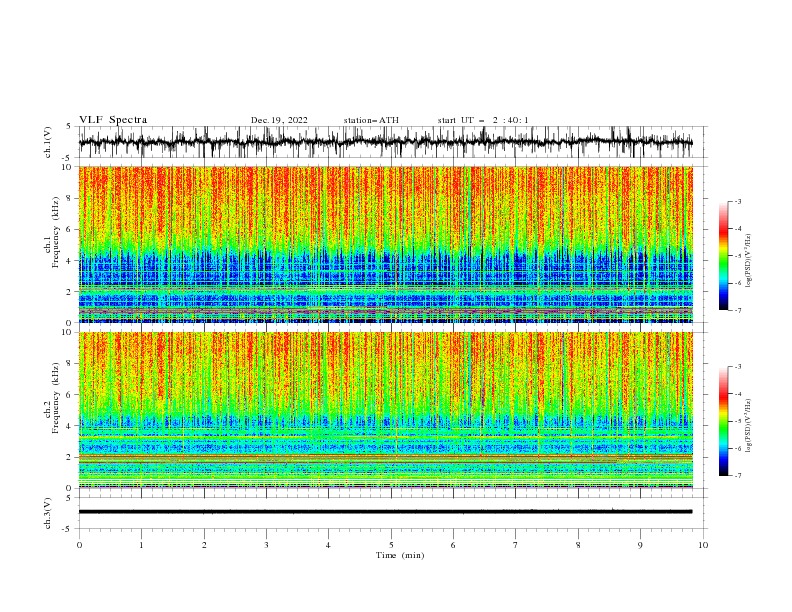Click the '10' label on the time axis
This screenshot has height=612, width=792.
click(x=703, y=545)
